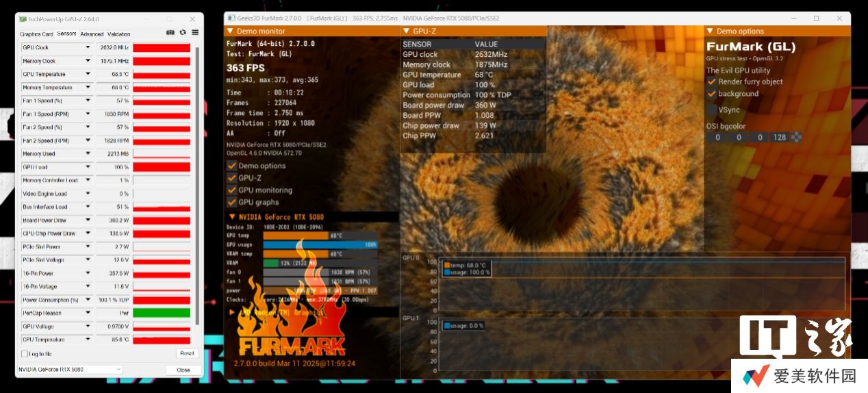Click the OSI bgcolor red value field
The width and height of the screenshot is (868, 393).
pyautogui.click(x=717, y=137)
